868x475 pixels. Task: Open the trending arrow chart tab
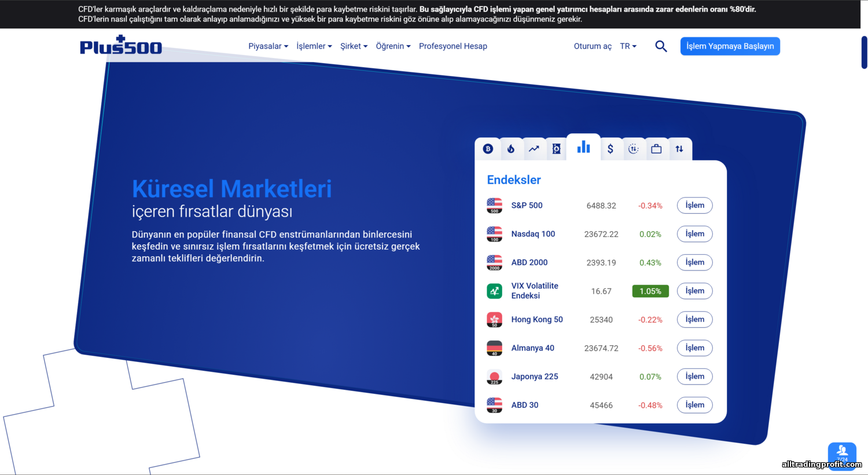tap(534, 149)
